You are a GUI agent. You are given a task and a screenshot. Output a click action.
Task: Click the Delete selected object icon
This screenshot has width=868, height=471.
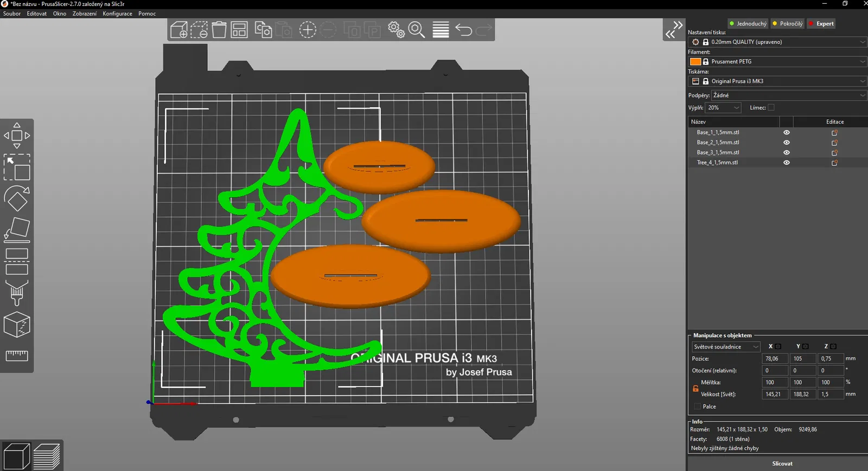199,30
